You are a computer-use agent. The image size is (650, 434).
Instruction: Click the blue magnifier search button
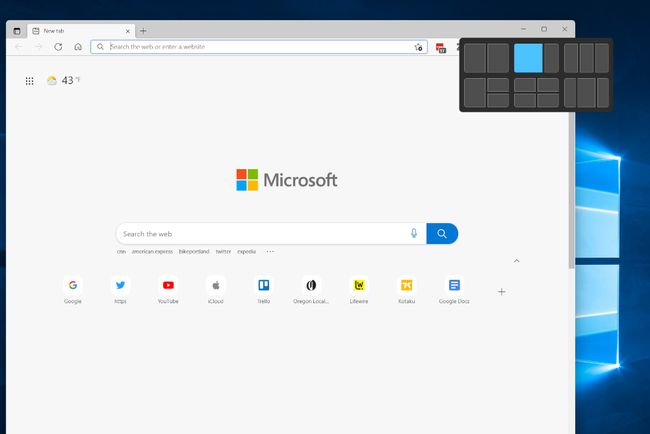[x=442, y=234]
